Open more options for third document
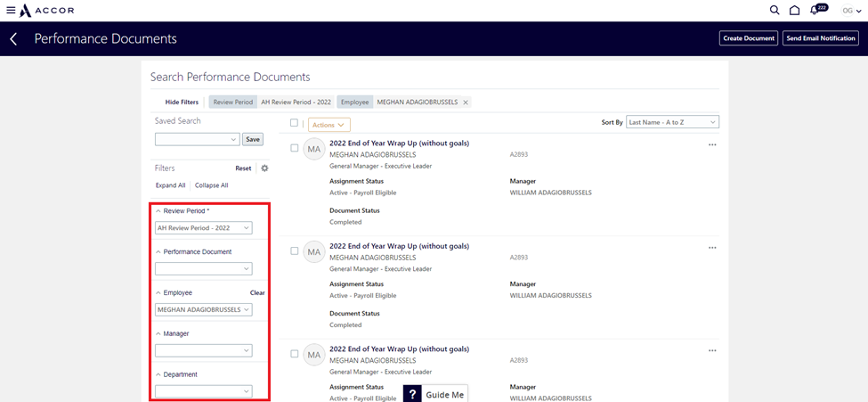Image resolution: width=868 pixels, height=402 pixels. click(712, 350)
